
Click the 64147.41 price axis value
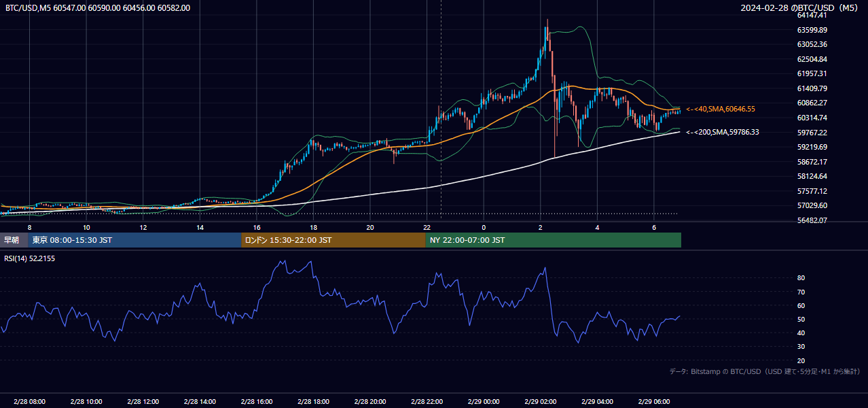812,15
